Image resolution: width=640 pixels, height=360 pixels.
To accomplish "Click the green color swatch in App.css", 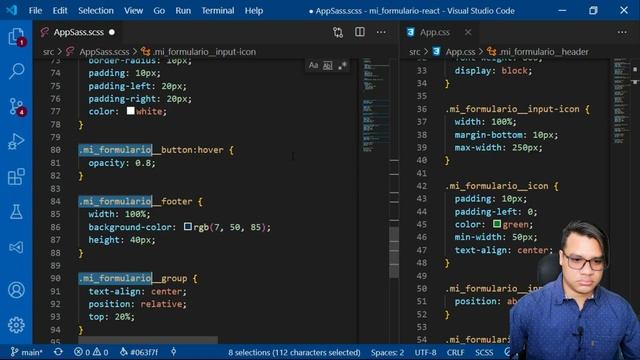I will coord(497,224).
